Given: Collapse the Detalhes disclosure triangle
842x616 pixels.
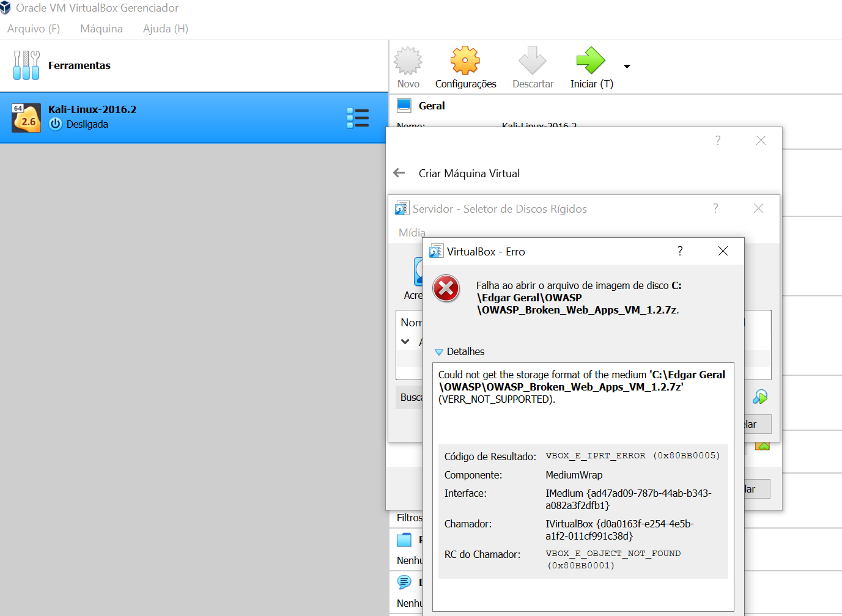Looking at the screenshot, I should pyautogui.click(x=438, y=352).
